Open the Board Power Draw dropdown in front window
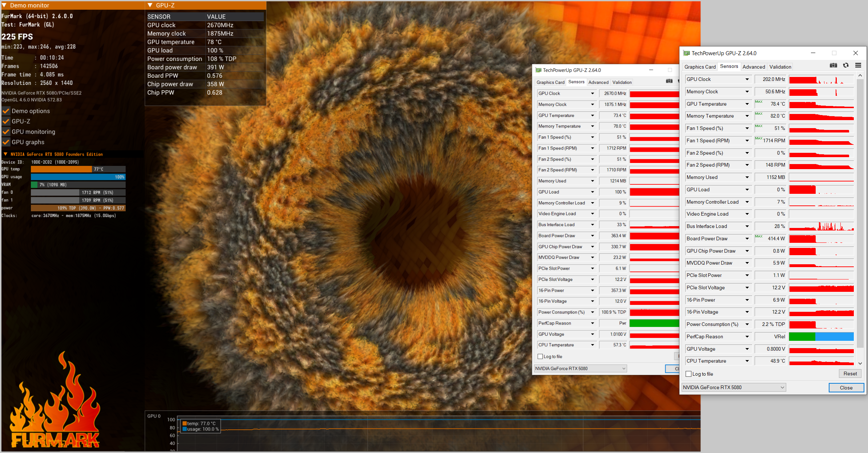 coord(747,238)
